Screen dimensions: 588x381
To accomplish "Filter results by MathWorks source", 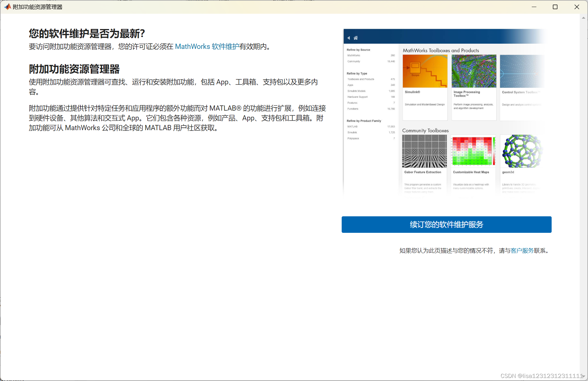I will pyautogui.click(x=353, y=55).
